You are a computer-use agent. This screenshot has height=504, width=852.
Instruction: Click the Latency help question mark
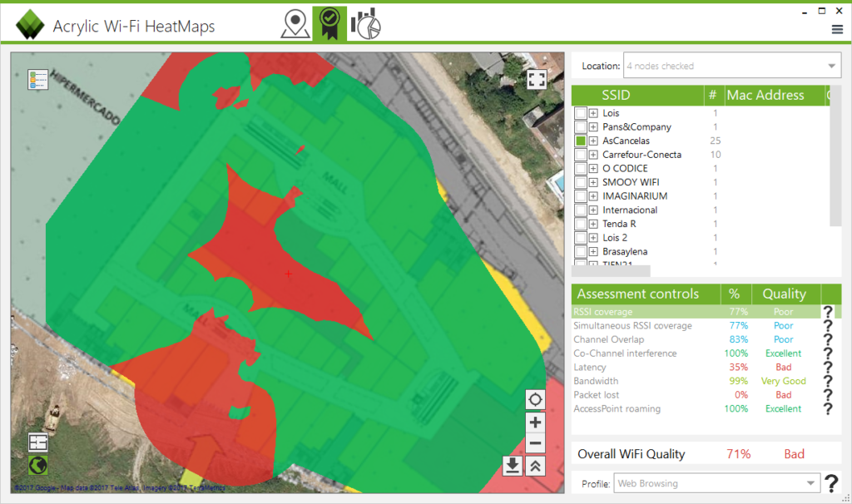827,367
